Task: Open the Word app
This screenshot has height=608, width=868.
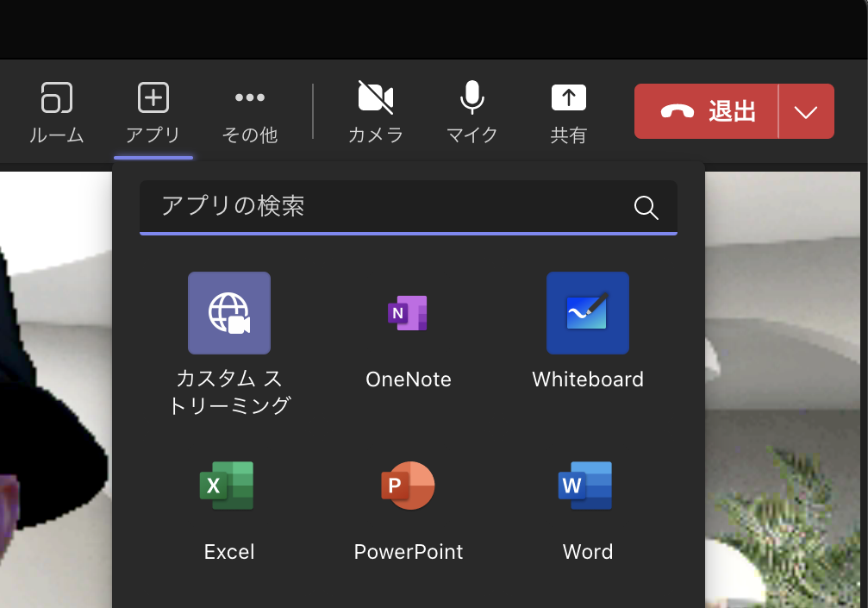Action: [x=588, y=510]
